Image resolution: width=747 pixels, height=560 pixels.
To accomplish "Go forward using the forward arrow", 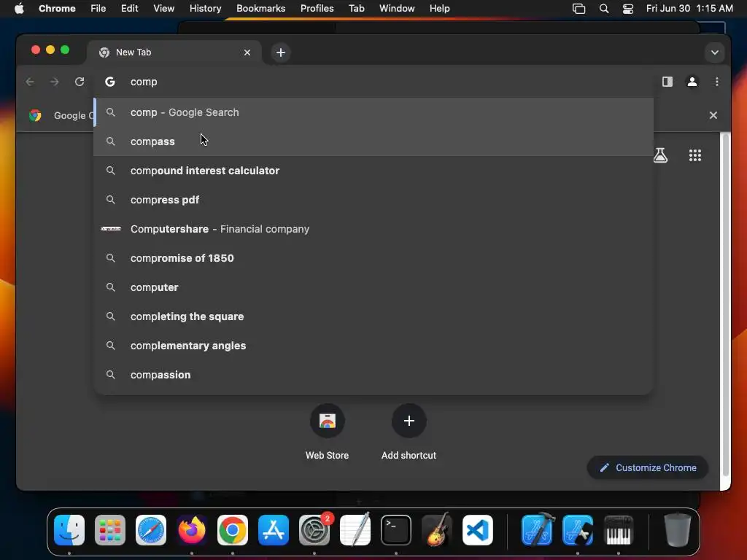I will pos(54,82).
